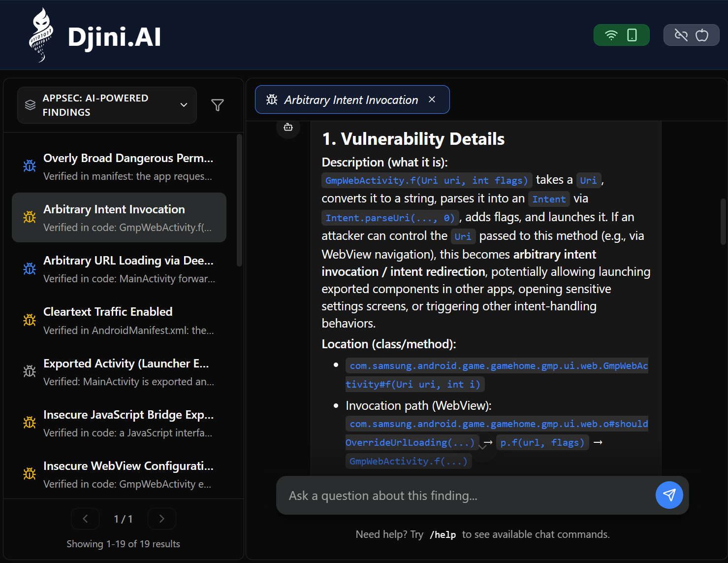The width and height of the screenshot is (728, 563).
Task: Click bug icon of Overly Broad Dangerous Perm finding
Action: [30, 166]
